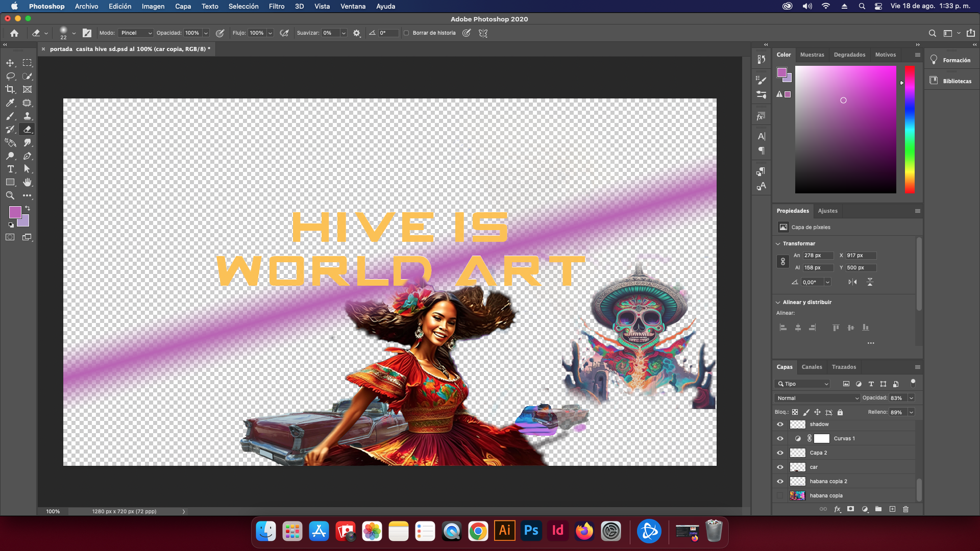Viewport: 980px width, 551px height.
Task: Click delete layer trash icon
Action: tap(906, 509)
